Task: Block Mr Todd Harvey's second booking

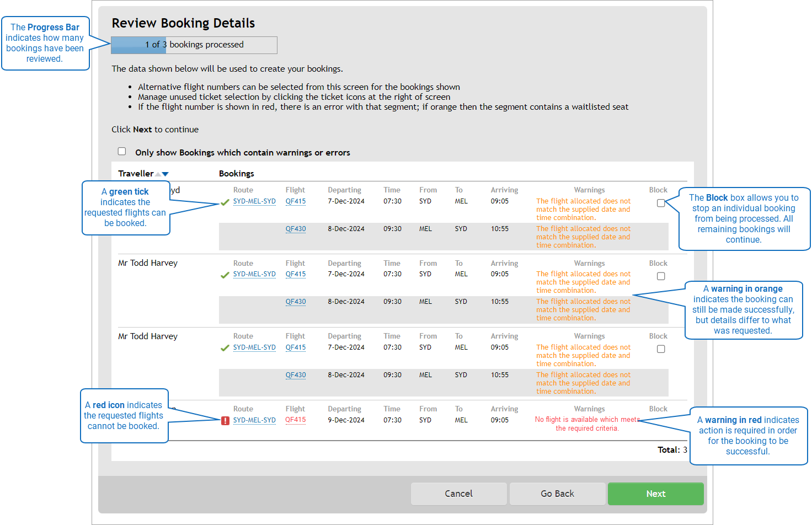Action: click(661, 276)
